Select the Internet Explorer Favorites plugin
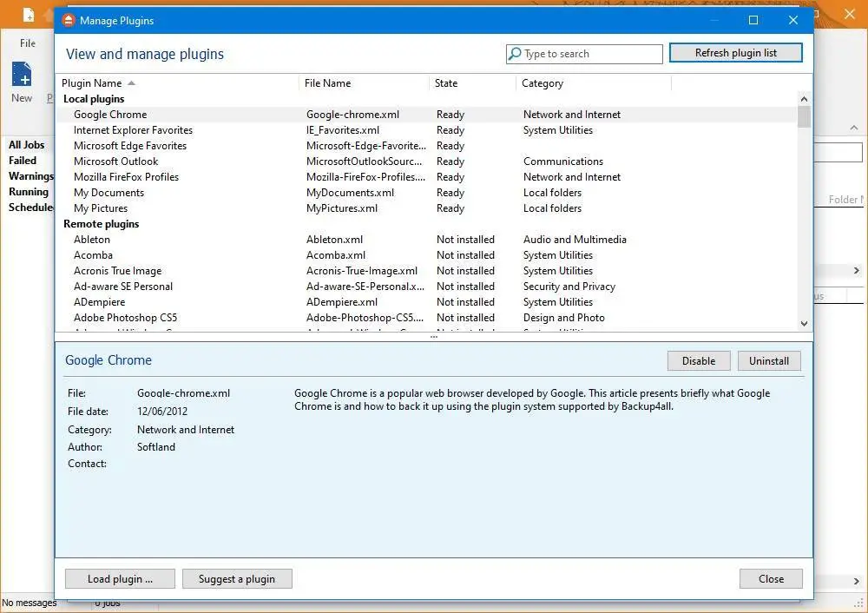The height and width of the screenshot is (613, 868). pyautogui.click(x=427, y=130)
